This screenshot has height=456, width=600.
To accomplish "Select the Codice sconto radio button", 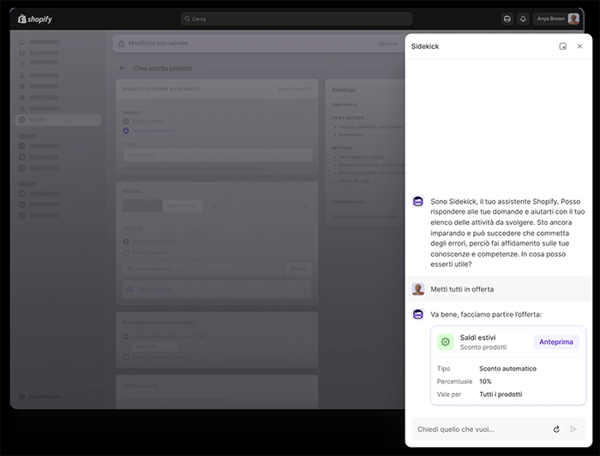I will pos(126,121).
